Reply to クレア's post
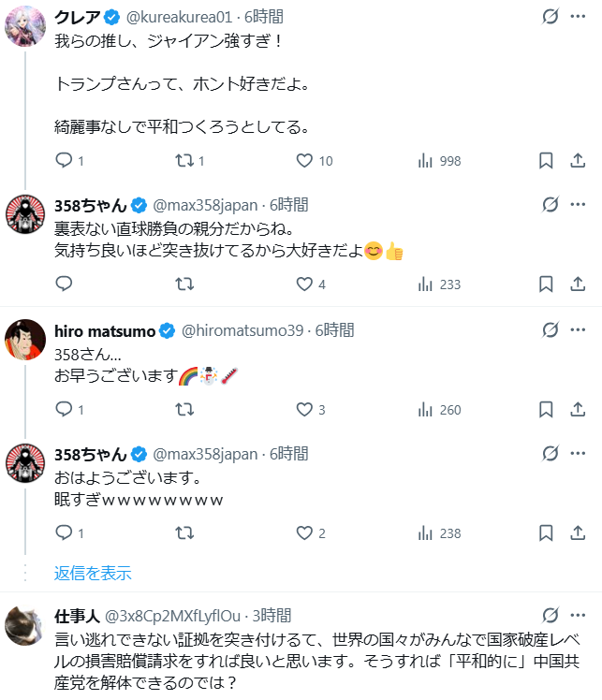 point(65,161)
